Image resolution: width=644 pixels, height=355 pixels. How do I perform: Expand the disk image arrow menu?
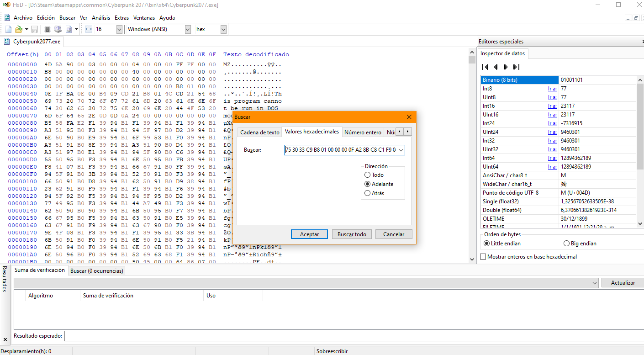click(77, 29)
